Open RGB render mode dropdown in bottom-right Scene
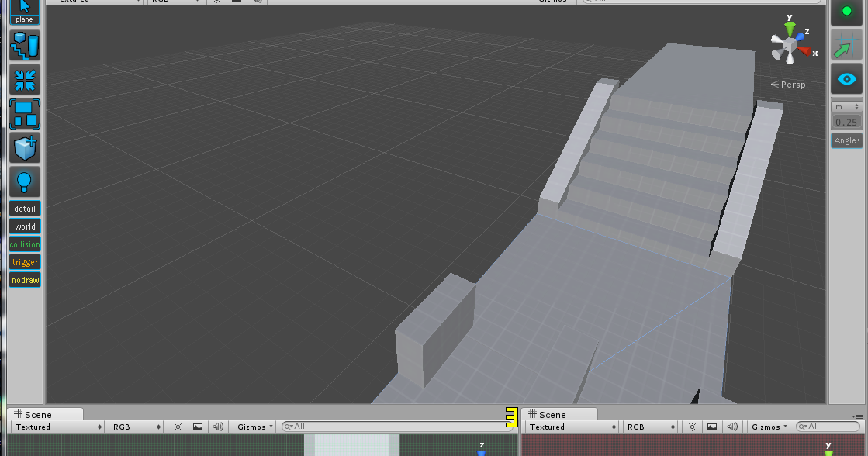The image size is (868, 456). coord(650,427)
